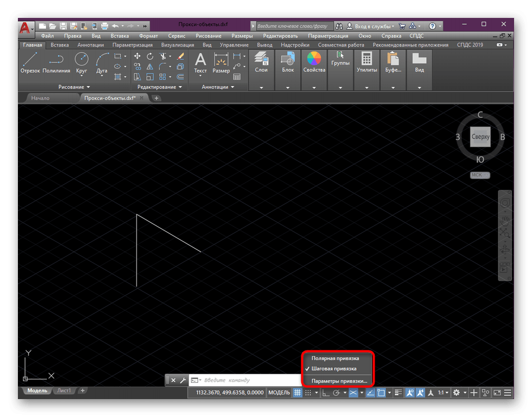Click the ellipse draw tool icon
The height and width of the screenshot is (417, 532).
pos(118,67)
